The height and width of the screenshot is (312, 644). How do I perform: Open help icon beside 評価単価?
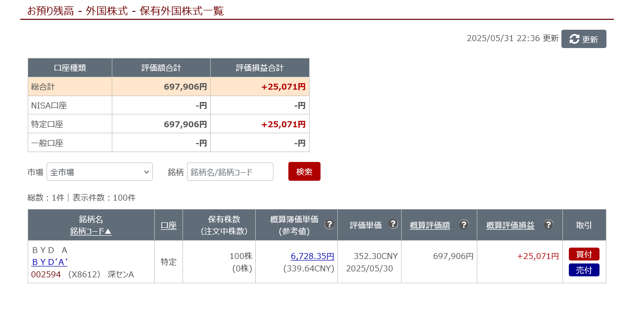(x=393, y=224)
